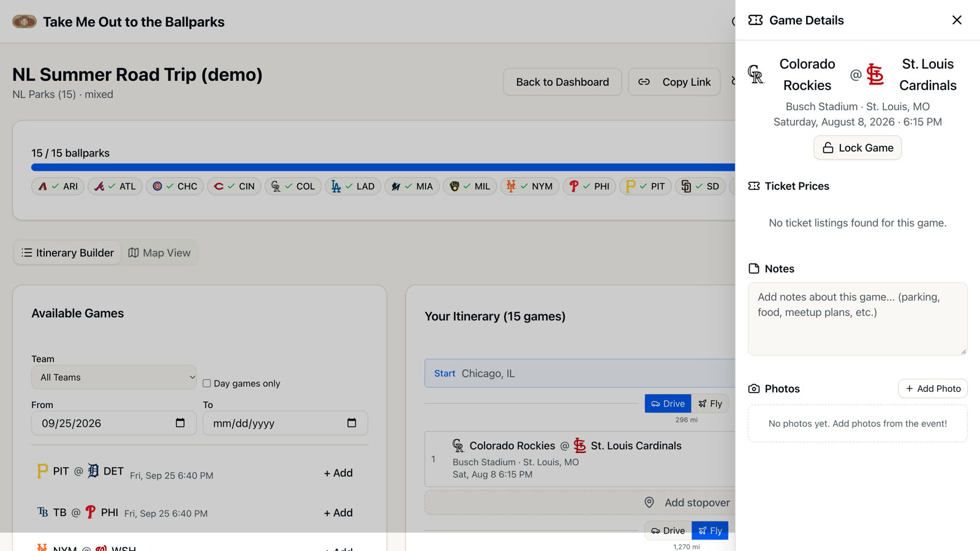The image size is (980, 551).
Task: Select the COL team chip
Action: click(293, 186)
